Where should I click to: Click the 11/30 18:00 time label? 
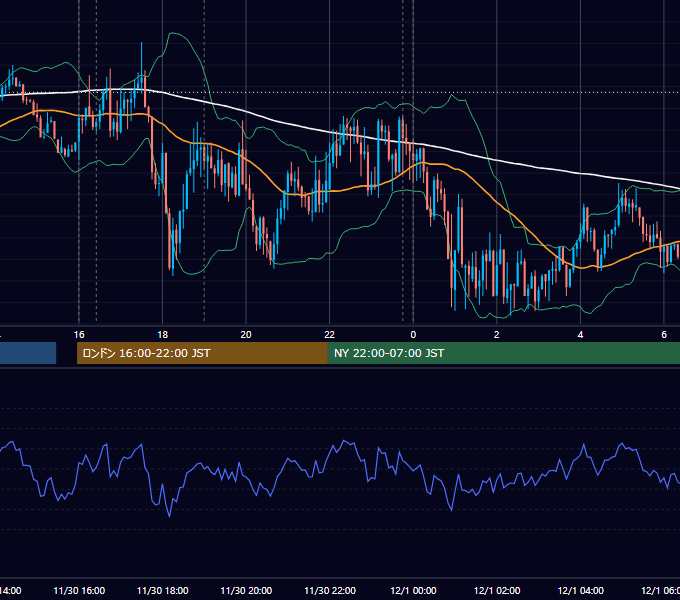163,591
